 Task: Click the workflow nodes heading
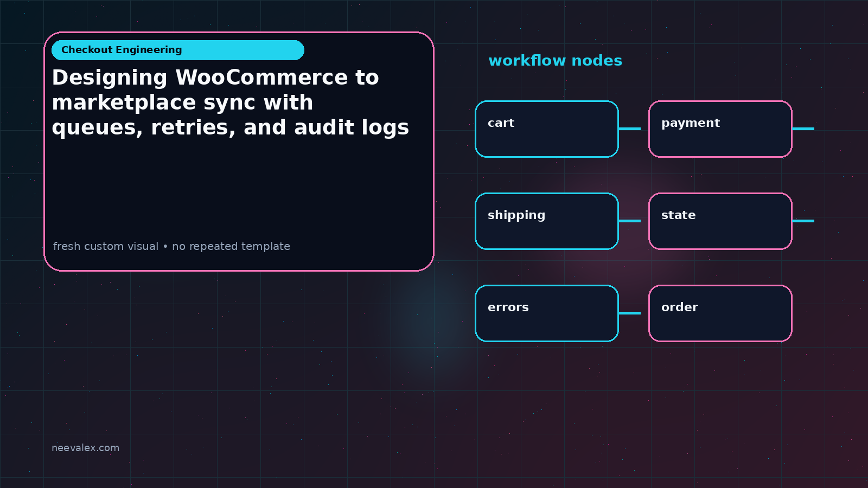coord(555,61)
